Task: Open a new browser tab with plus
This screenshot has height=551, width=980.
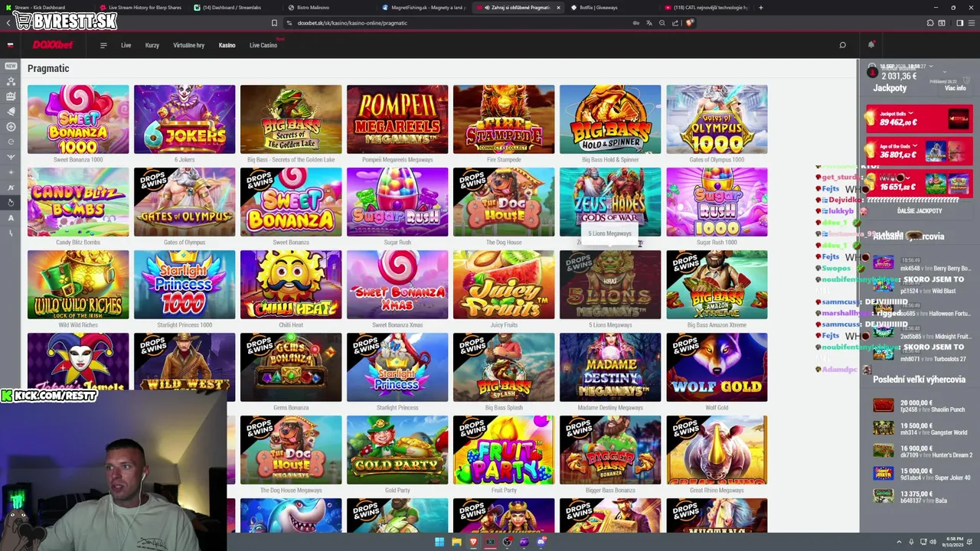Action: [760, 8]
